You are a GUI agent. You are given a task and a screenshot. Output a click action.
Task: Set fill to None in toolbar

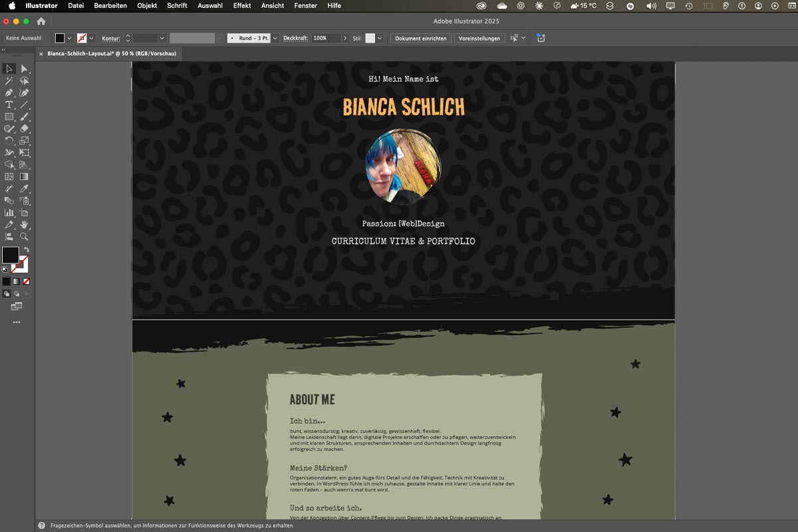pyautogui.click(x=27, y=281)
